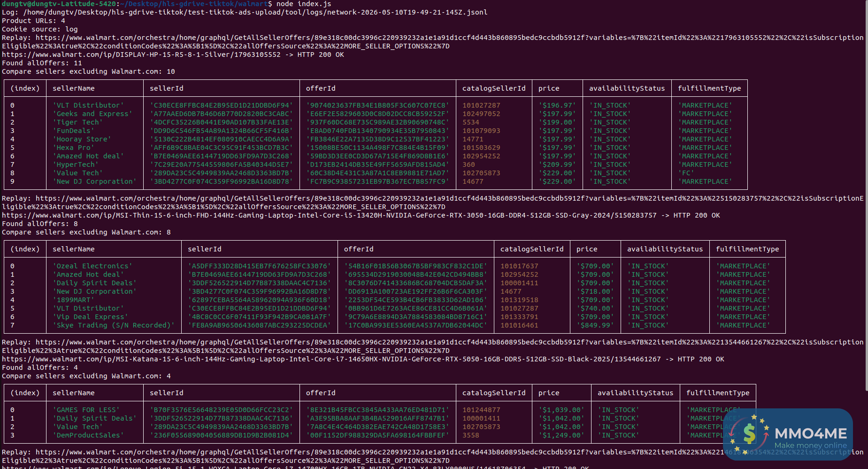Click seller name '1899MART'
Image resolution: width=868 pixels, height=469 pixels.
pyautogui.click(x=74, y=300)
